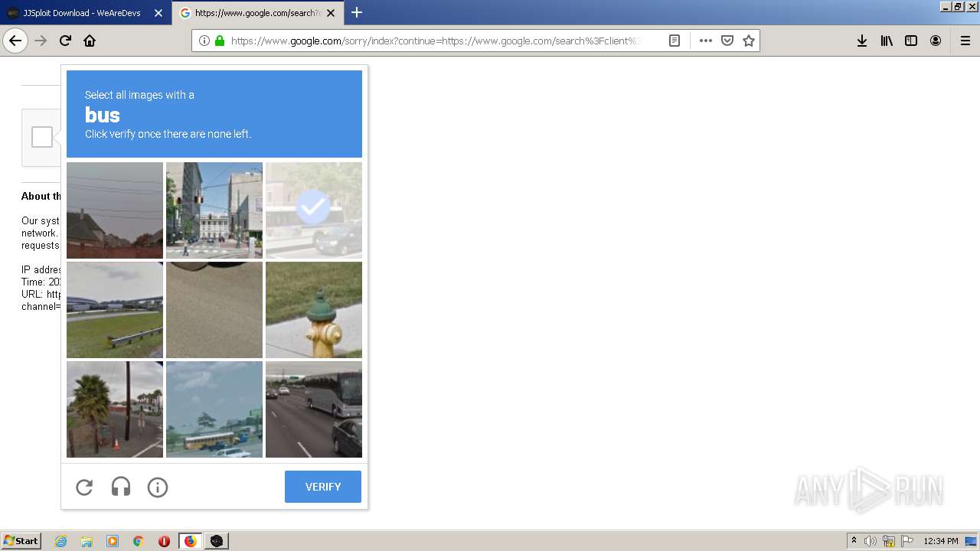Open captcha help info icon
The image size is (980, 551).
pos(158,487)
